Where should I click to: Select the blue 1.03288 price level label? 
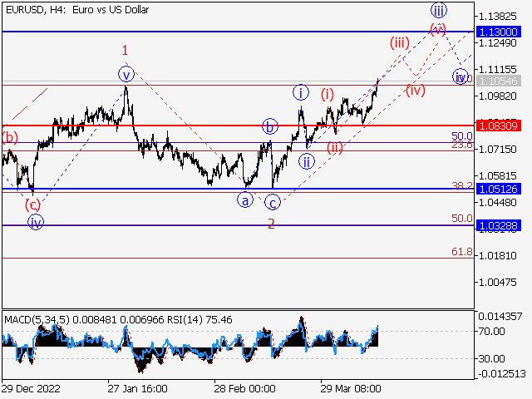click(x=499, y=225)
